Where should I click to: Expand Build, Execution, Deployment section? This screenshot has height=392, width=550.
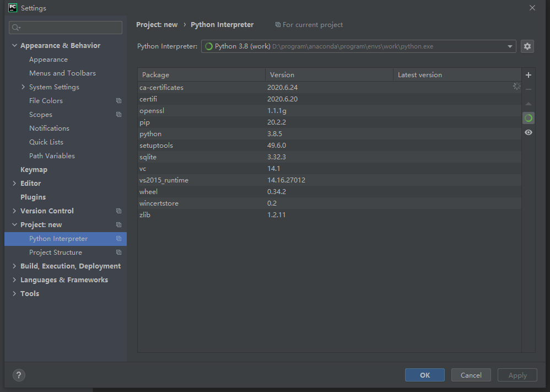tap(14, 266)
